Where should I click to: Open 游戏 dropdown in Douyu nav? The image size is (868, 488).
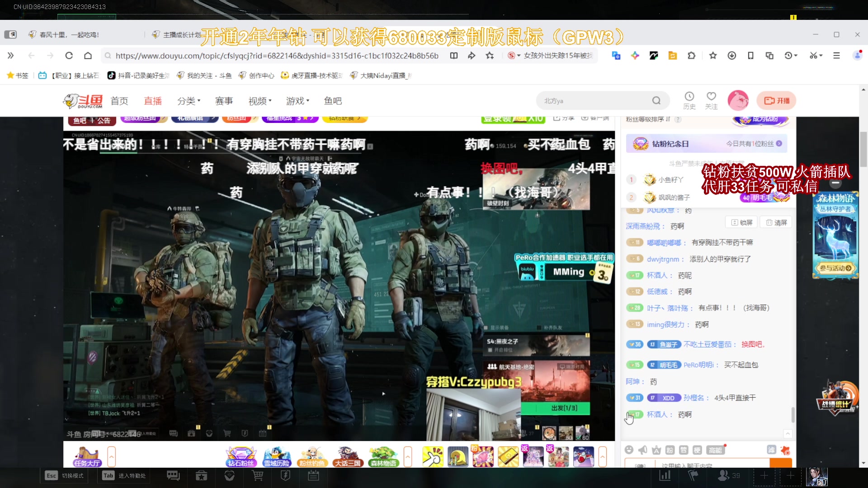pyautogui.click(x=297, y=101)
